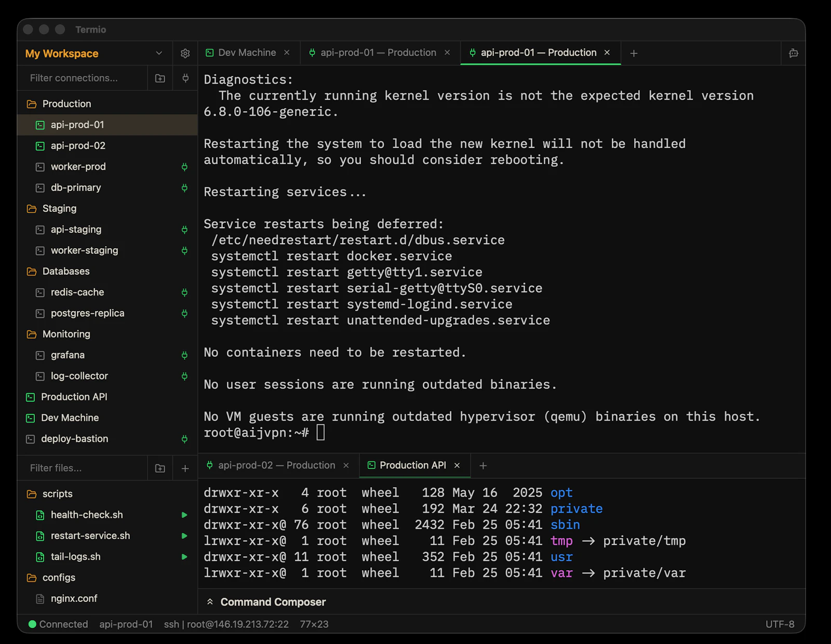Click ssh root@146.19.213.72:22 status text

226,624
